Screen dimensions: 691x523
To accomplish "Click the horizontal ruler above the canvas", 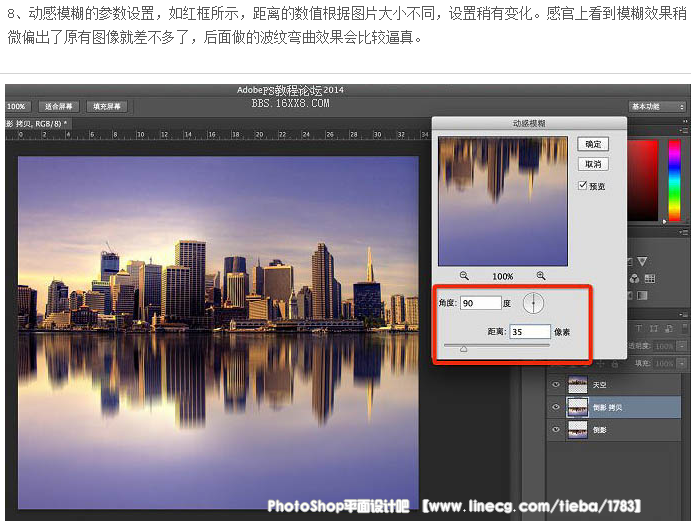I will [x=218, y=134].
